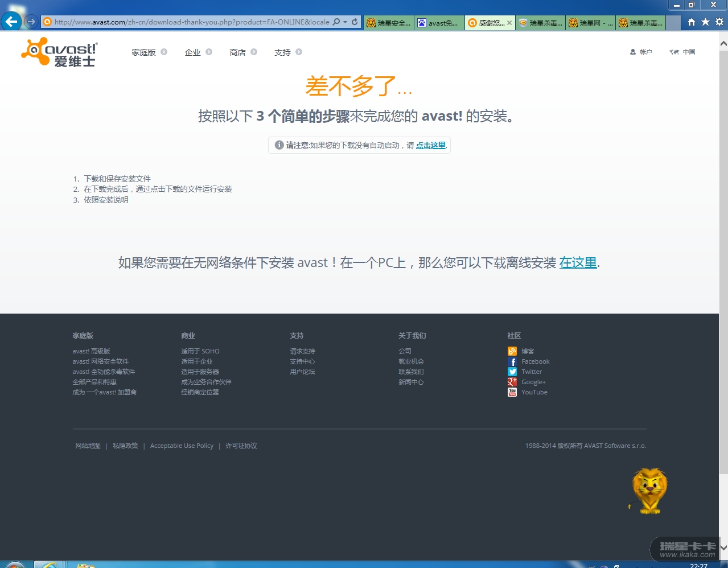The image size is (728, 568).
Task: Click the 在这里 offline installer link
Action: (578, 262)
